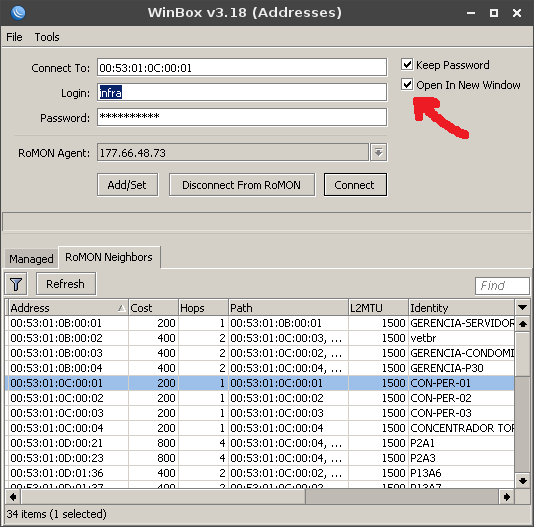Select the P2A1 identity row
The image size is (534, 527).
[x=261, y=443]
